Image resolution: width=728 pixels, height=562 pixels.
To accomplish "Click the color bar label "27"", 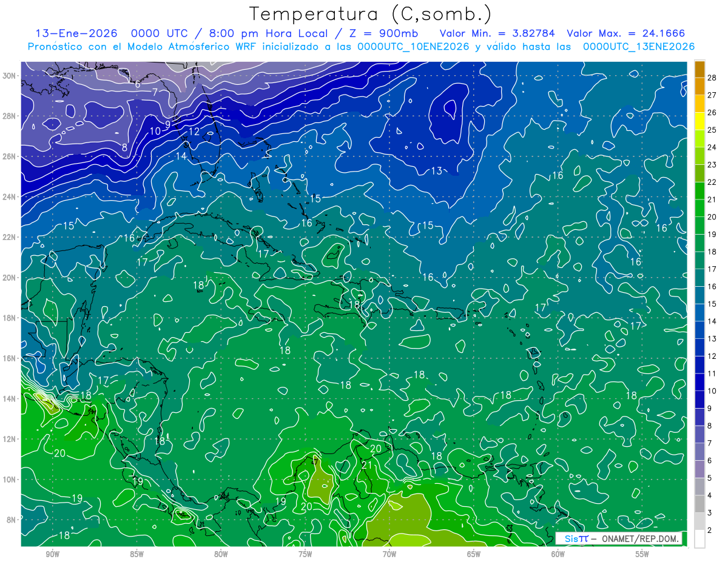I will pos(712,95).
